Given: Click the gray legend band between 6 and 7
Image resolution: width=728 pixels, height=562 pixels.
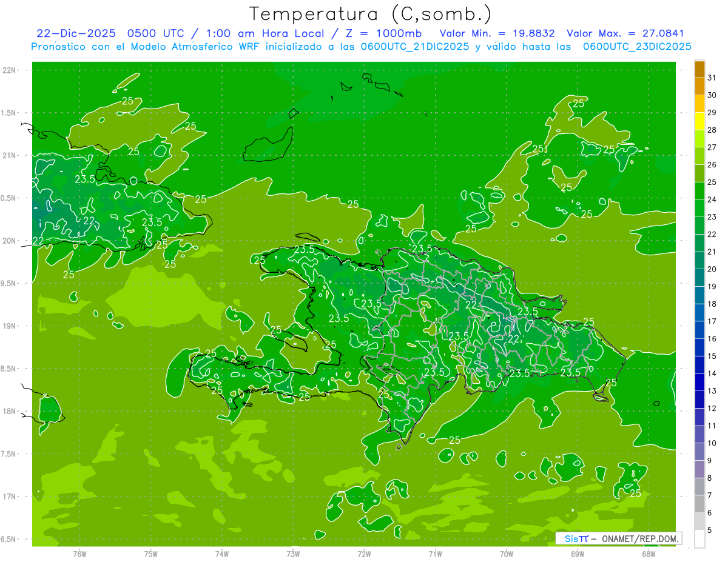Looking at the screenshot, I should coord(699,504).
